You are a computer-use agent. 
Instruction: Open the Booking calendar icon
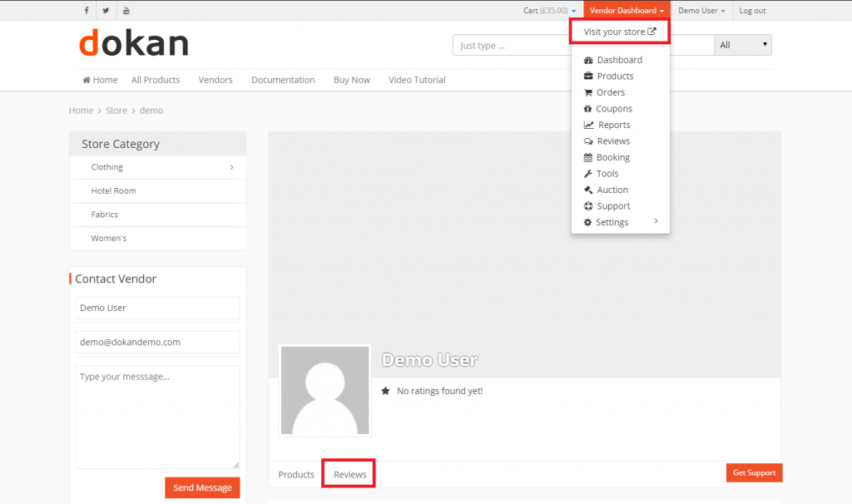point(588,157)
